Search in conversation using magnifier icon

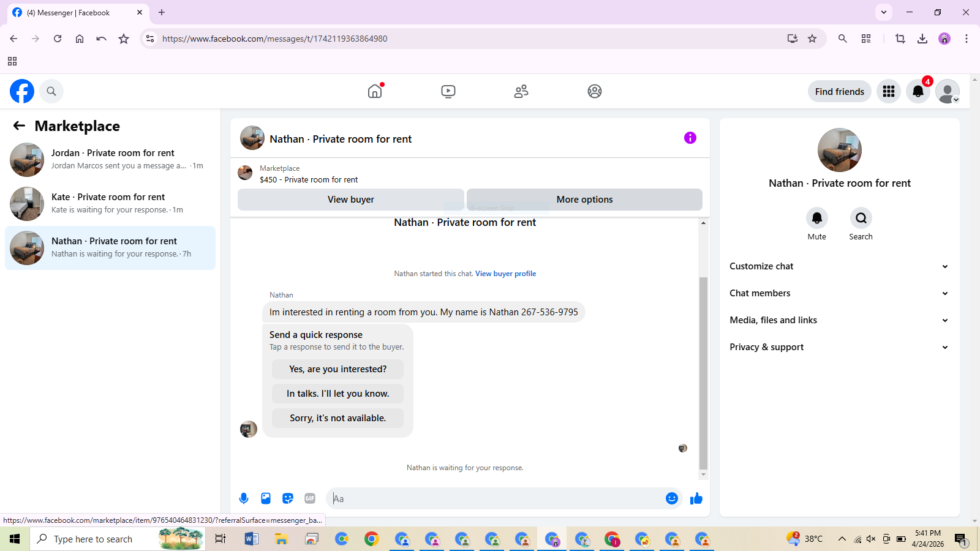coord(861,218)
